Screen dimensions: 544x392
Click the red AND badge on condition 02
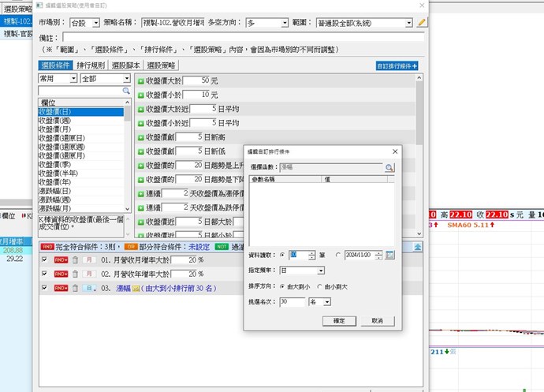[x=61, y=274]
